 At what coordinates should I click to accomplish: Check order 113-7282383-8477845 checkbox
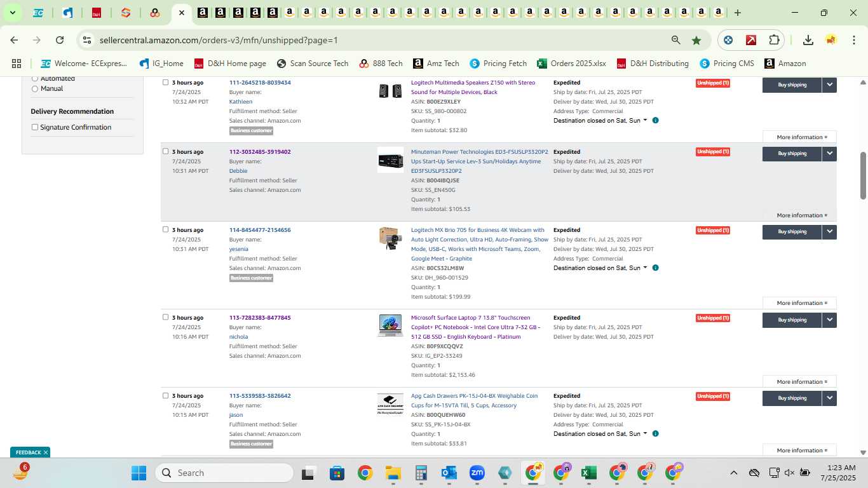tap(166, 317)
